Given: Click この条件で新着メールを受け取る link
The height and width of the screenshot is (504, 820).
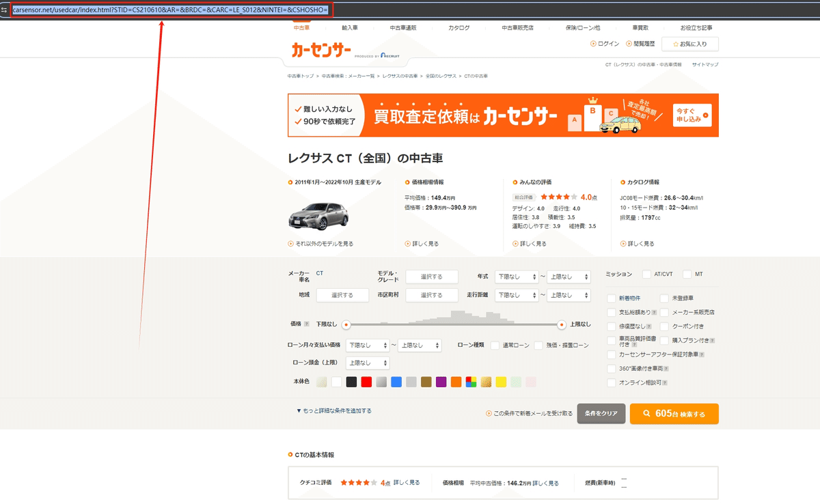Looking at the screenshot, I should 529,414.
